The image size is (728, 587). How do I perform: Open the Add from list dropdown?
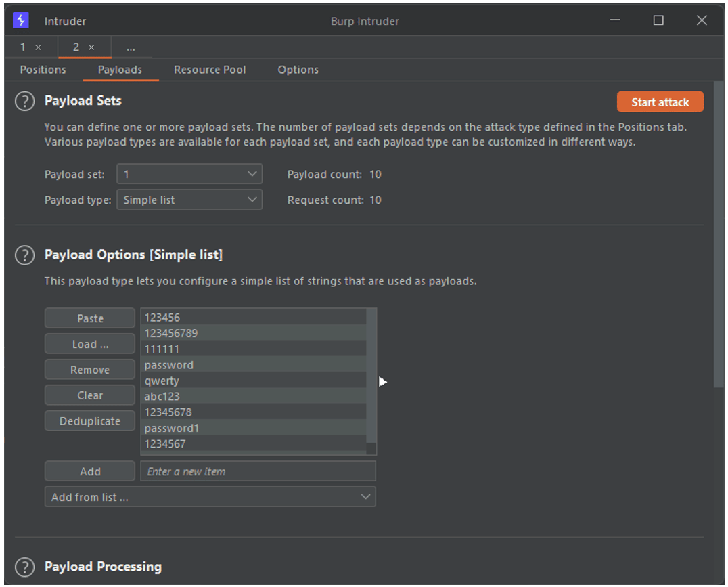[210, 497]
